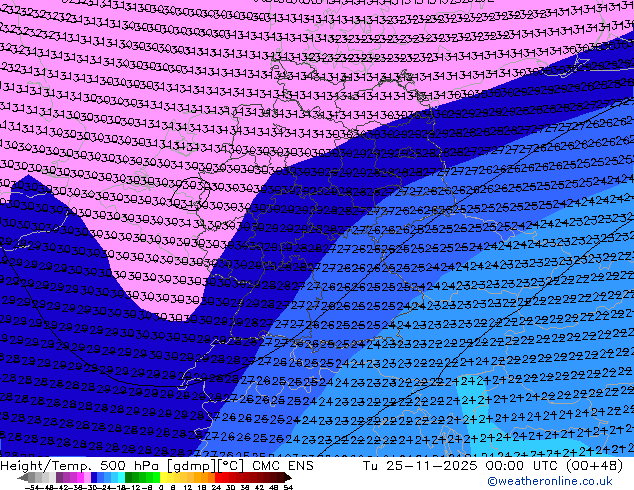Click the "00:00 UTC" time text

[524, 466]
